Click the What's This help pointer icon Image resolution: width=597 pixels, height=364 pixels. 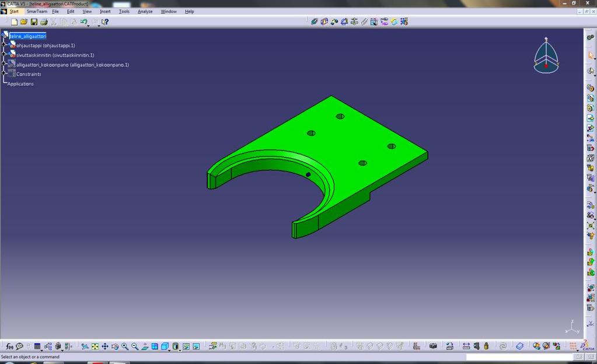tap(105, 22)
